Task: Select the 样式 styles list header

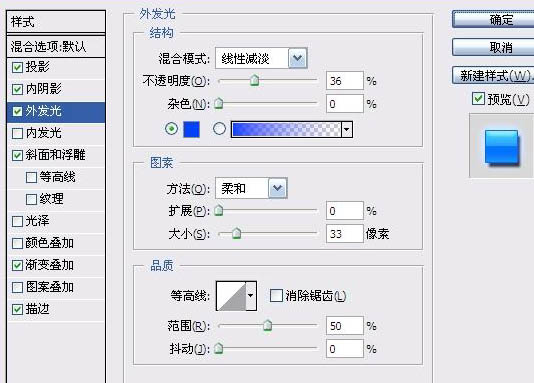Action: (x=56, y=22)
